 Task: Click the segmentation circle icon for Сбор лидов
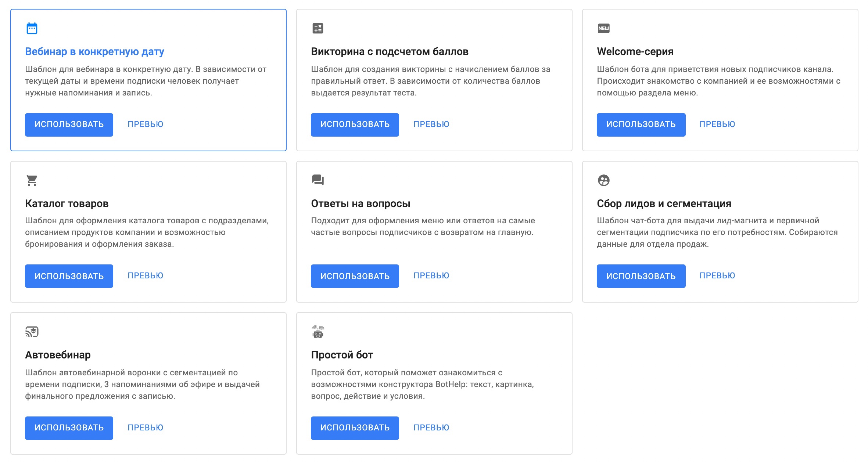pos(603,180)
